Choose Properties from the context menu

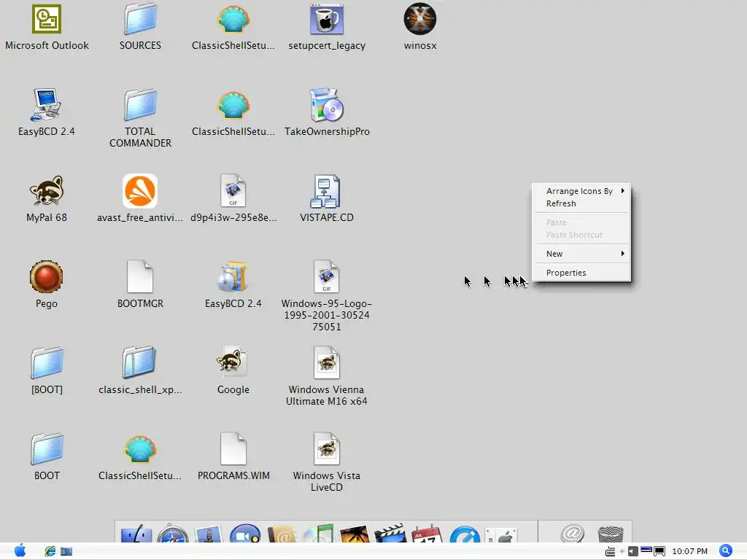581,273
